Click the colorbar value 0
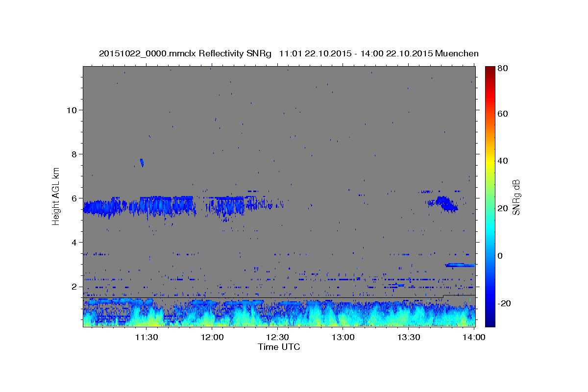This screenshot has width=588, height=392. 501,256
